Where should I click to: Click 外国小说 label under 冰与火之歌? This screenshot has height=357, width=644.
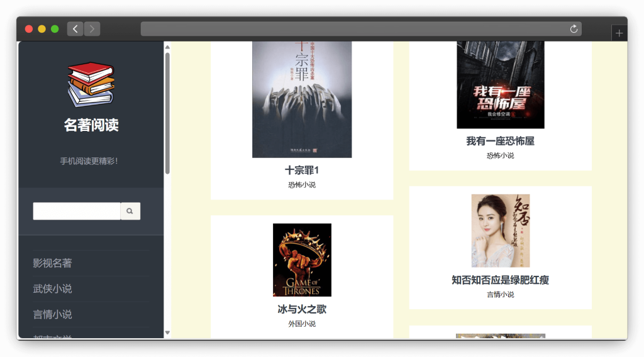(x=302, y=324)
